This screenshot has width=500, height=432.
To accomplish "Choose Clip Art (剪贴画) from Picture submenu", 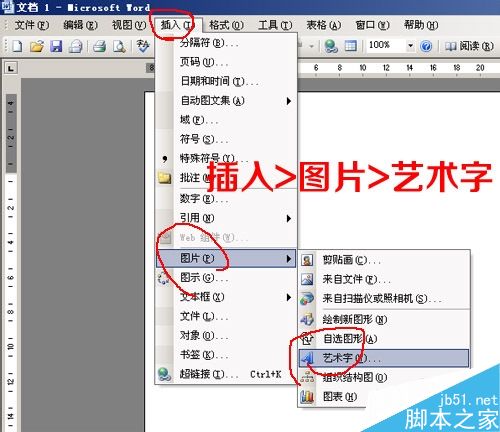I will [383, 260].
